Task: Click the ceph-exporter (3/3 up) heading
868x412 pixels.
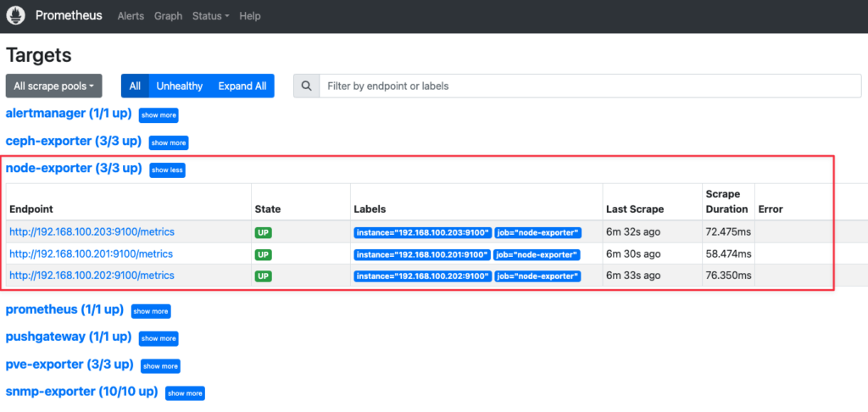Action: [x=74, y=141]
